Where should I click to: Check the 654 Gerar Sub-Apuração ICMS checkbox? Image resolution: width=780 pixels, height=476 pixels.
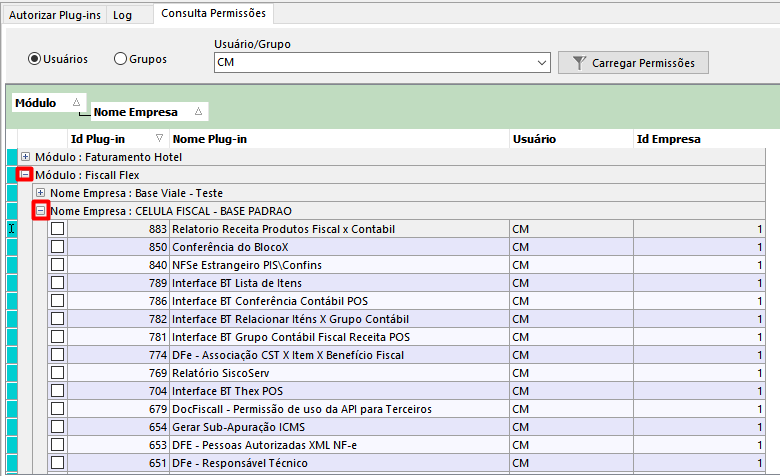[x=58, y=427]
